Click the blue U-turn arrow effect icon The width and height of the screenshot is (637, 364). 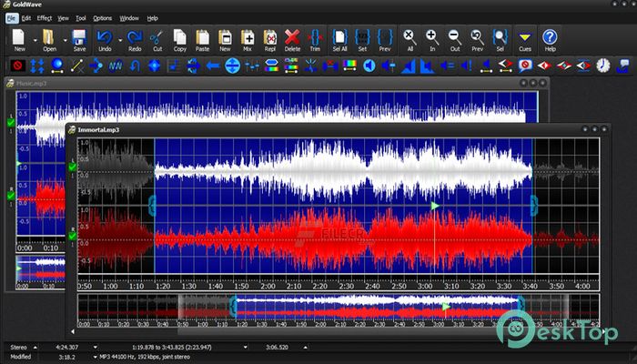coord(135,66)
